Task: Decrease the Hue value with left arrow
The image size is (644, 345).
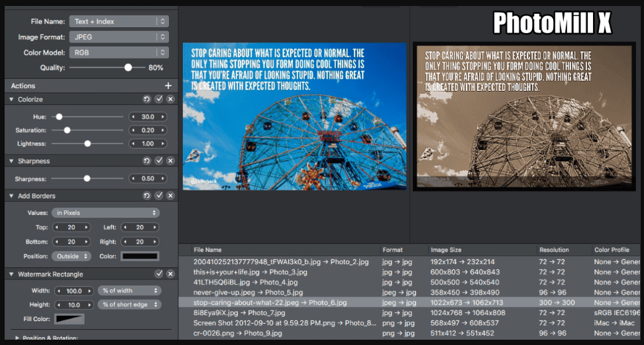Action: tap(133, 117)
